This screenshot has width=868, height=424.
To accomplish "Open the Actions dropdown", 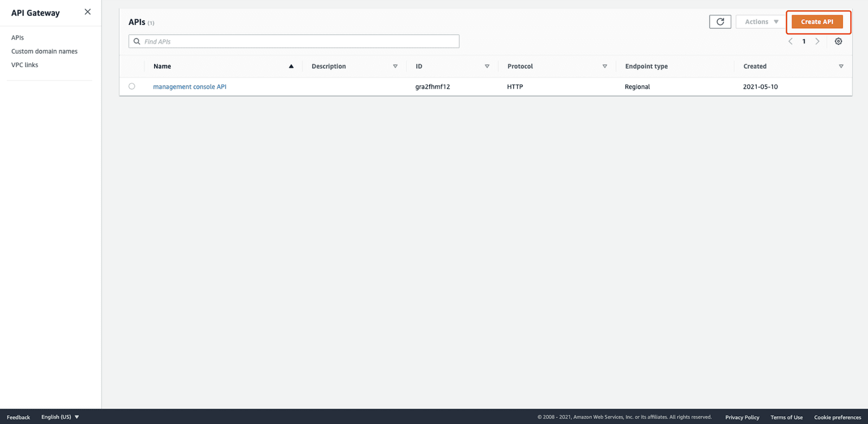I will [761, 22].
